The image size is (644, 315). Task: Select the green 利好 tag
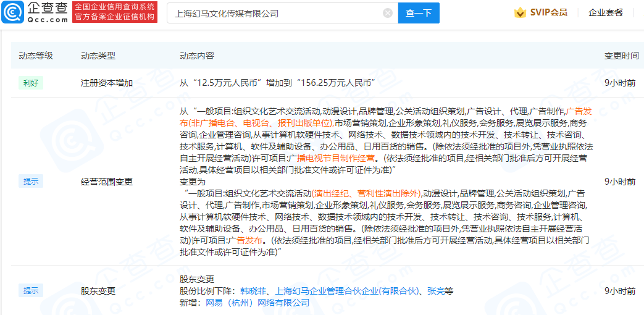pyautogui.click(x=31, y=83)
